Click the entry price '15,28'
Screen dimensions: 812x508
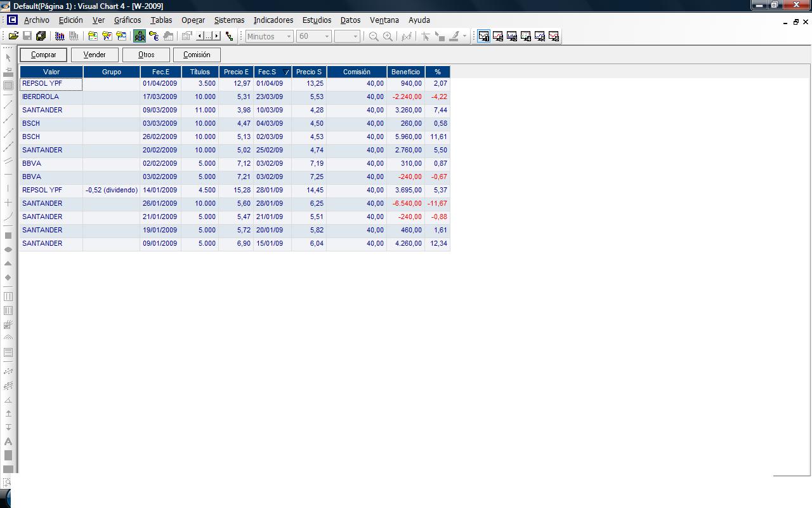[242, 190]
